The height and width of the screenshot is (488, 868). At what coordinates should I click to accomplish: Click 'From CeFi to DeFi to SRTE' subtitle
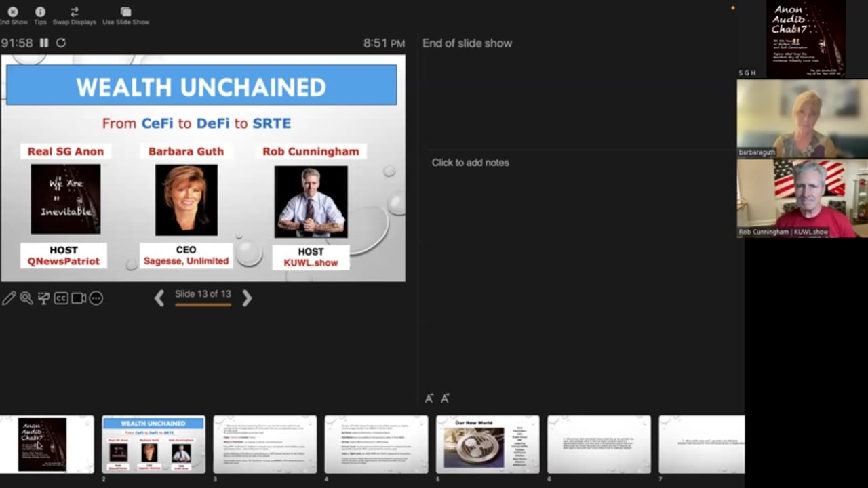197,123
